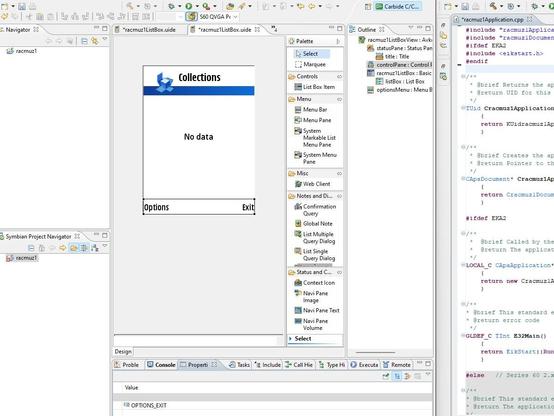
Task: Choose the Marquee tool in Palette
Action: pyautogui.click(x=310, y=64)
